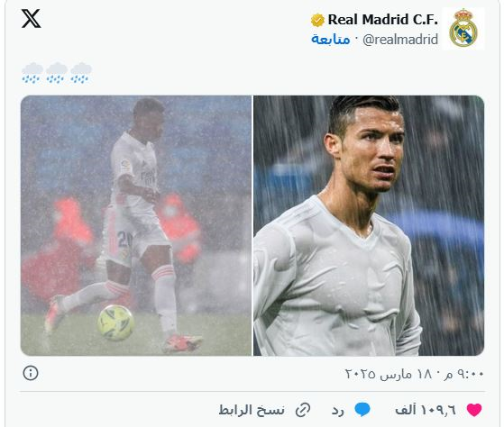Click the leftmost rain cloud emoji
Screen dimensions: 504x427
click(32, 73)
